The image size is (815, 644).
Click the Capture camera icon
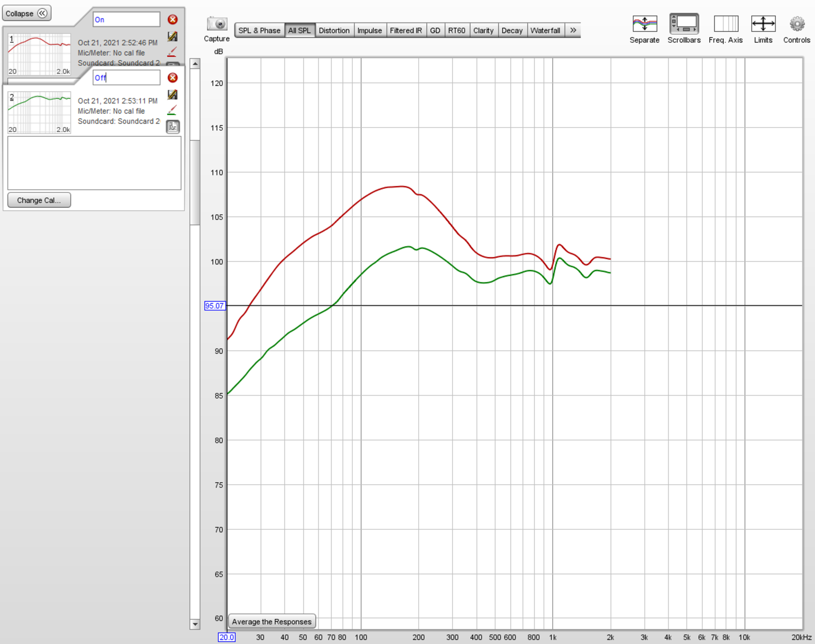click(216, 24)
